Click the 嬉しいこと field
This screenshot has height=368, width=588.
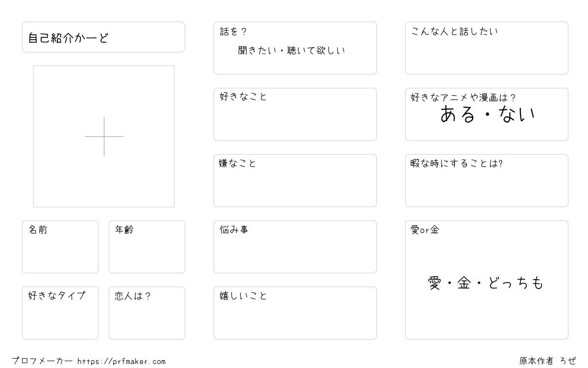tap(295, 313)
